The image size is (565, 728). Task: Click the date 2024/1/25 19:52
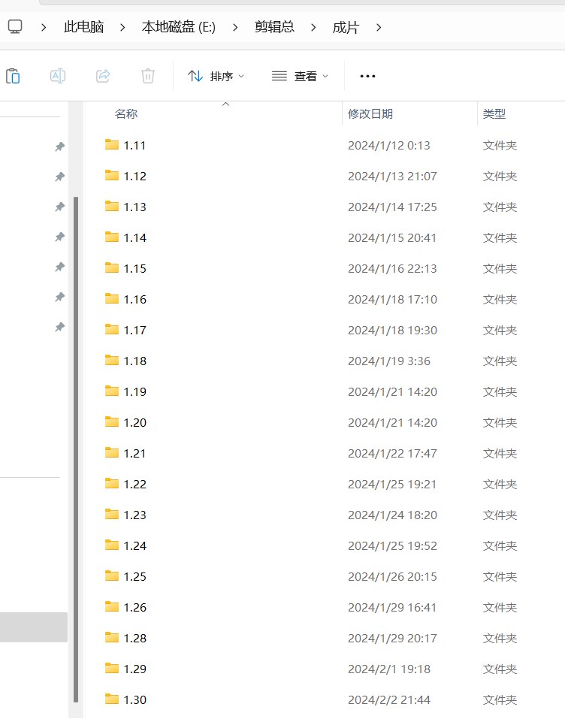392,545
